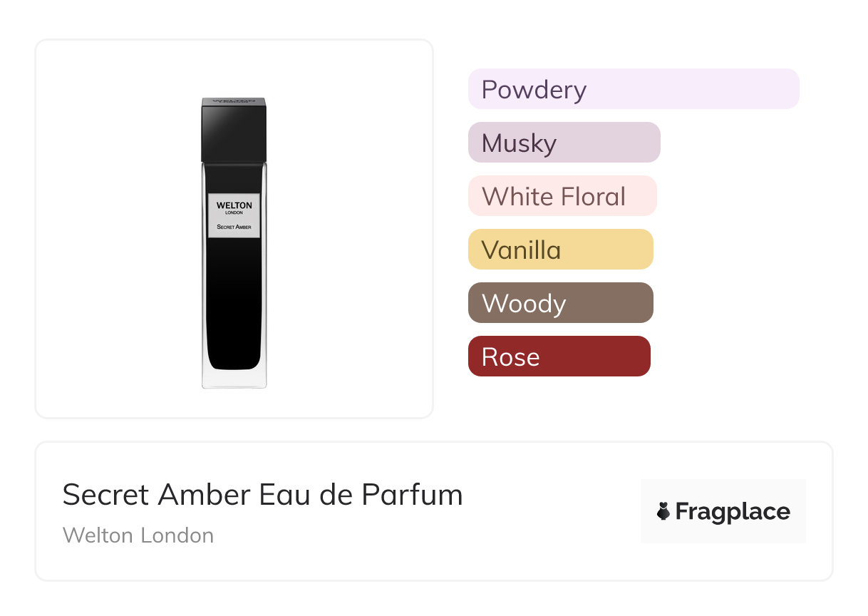Select the Powdery accord bar
This screenshot has width=868, height=616.
(633, 89)
